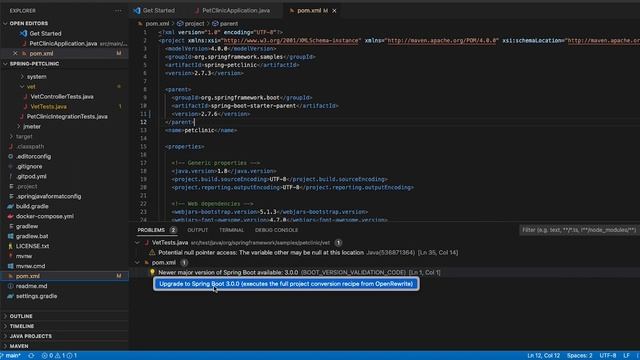Change UTF-8 encoding in status bar
Screen dimensions: 640x360
coord(608,356)
